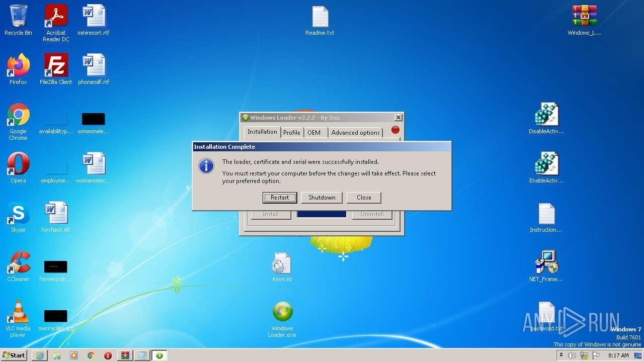Open Internet Explorer from the taskbar
644x362 pixels.
pos(40,355)
